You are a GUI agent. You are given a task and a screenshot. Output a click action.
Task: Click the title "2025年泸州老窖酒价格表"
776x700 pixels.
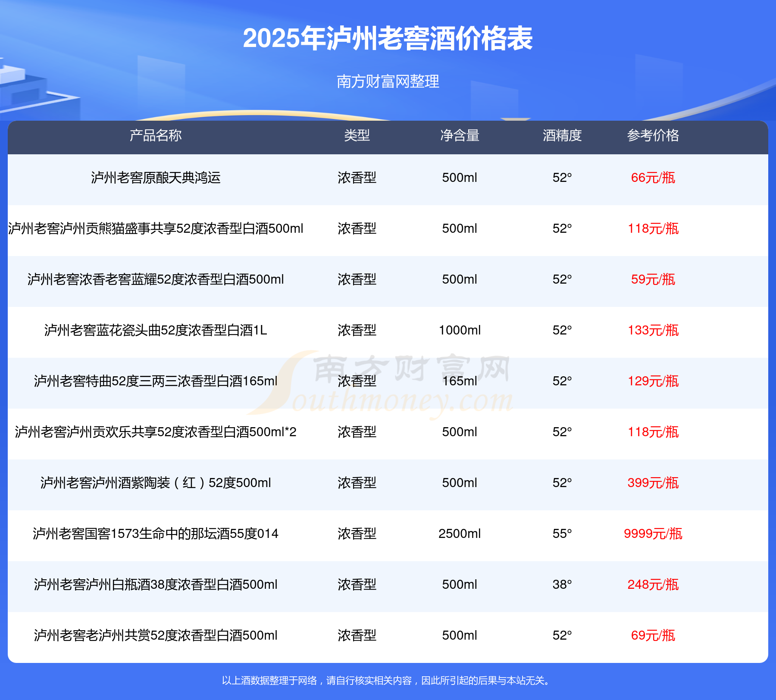click(388, 38)
